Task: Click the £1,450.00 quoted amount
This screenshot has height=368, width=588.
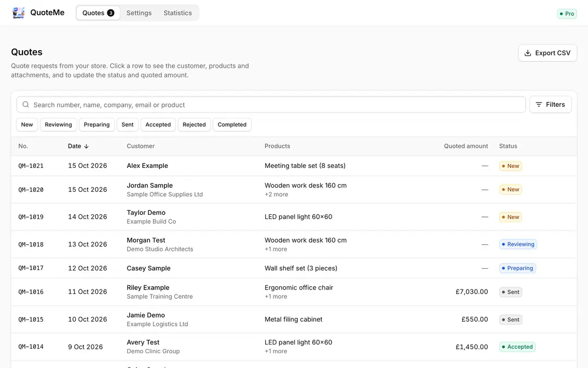Action: point(471,347)
